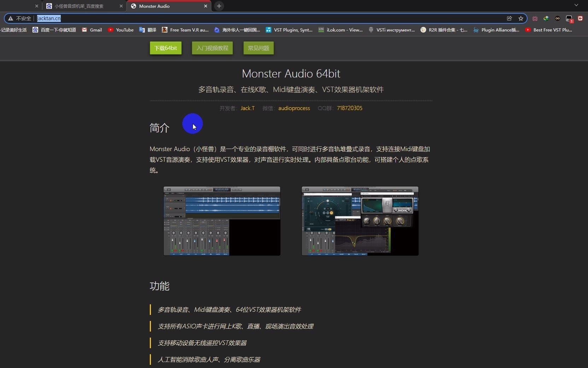Click the audioprocess WeChat link
This screenshot has width=588, height=368.
coord(294,108)
